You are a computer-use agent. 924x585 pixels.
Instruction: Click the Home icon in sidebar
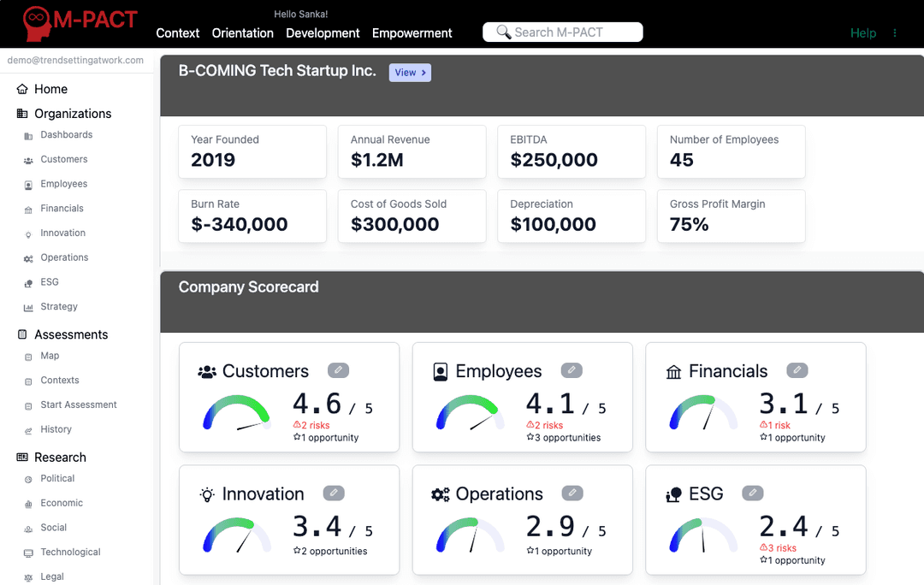[22, 89]
